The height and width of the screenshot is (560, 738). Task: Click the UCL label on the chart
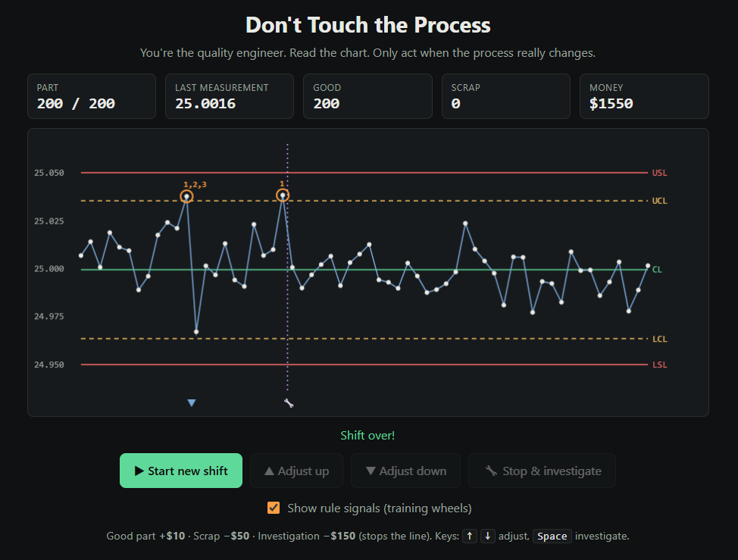tap(659, 201)
